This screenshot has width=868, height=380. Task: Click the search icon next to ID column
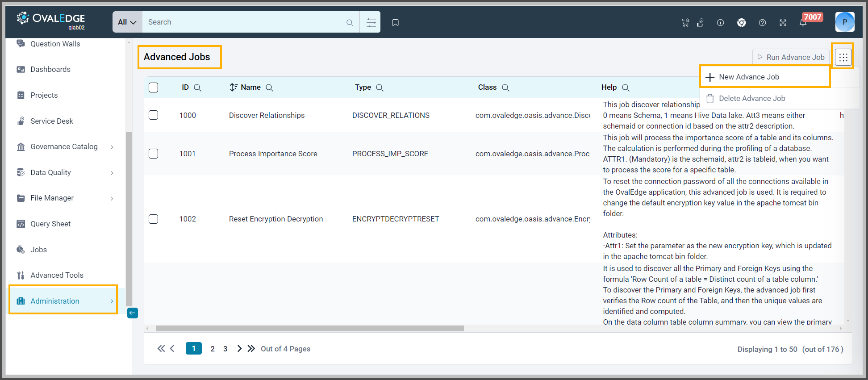pos(197,88)
